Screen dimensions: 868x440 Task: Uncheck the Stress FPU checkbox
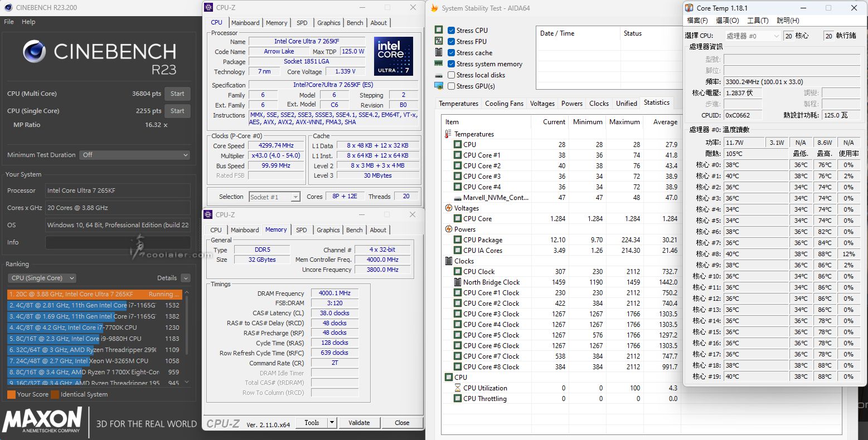(452, 41)
